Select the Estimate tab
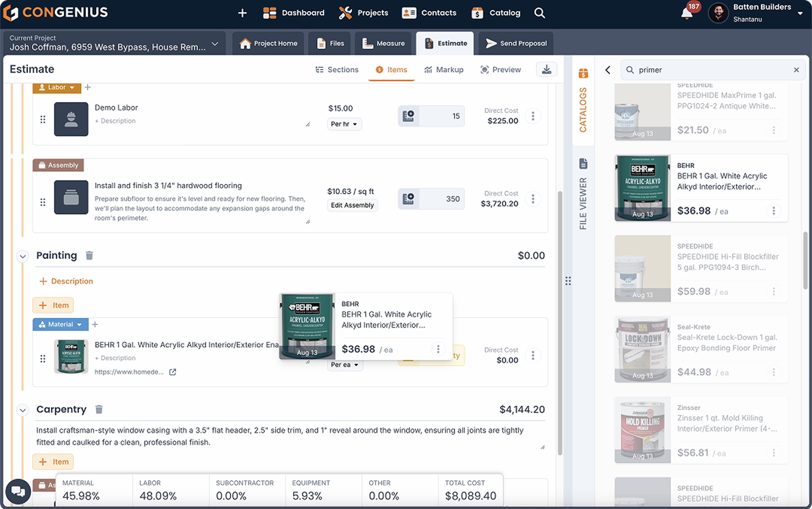The width and height of the screenshot is (812, 509). coord(445,43)
